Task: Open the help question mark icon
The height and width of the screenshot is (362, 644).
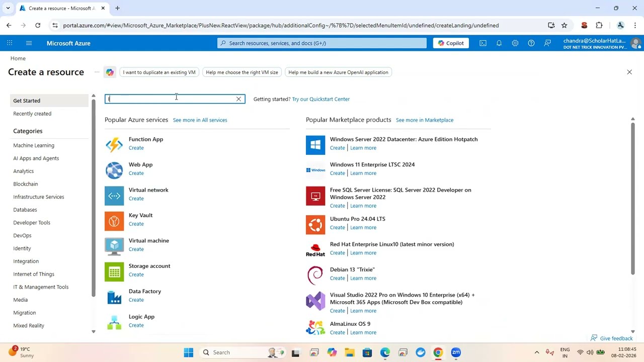Action: click(x=531, y=43)
